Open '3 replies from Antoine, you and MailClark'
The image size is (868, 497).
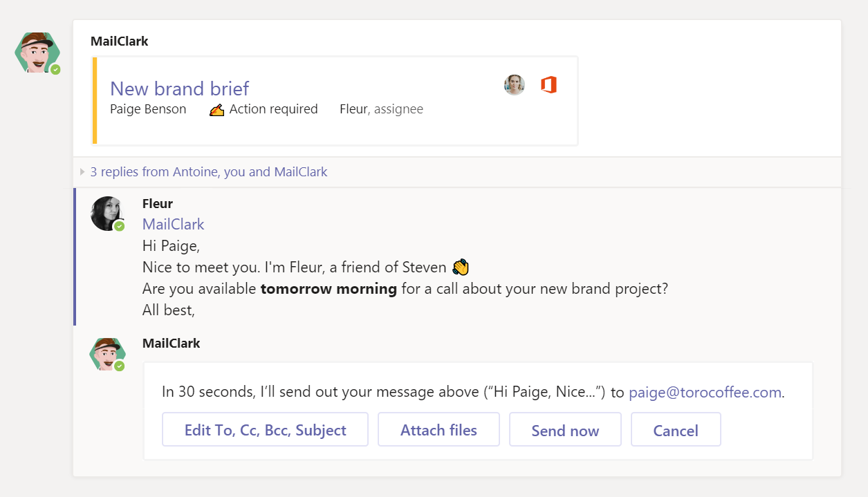coord(209,172)
